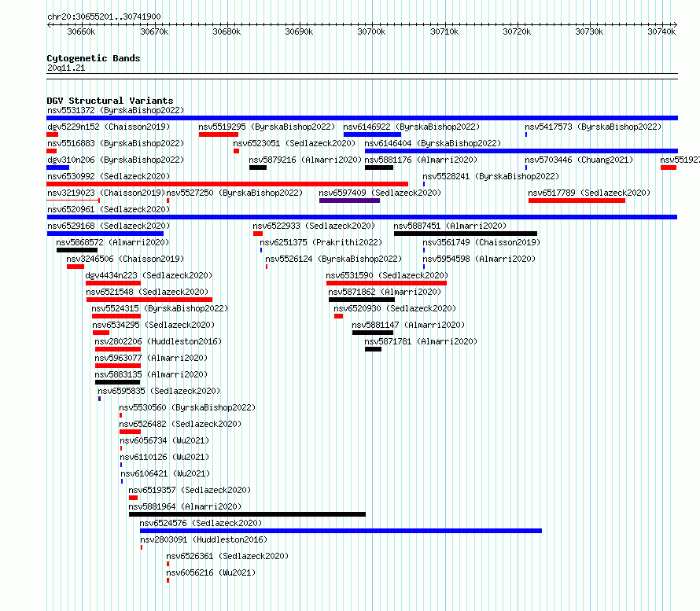Open nsv5527250 (ByrskaBishop2022) label

click(234, 193)
